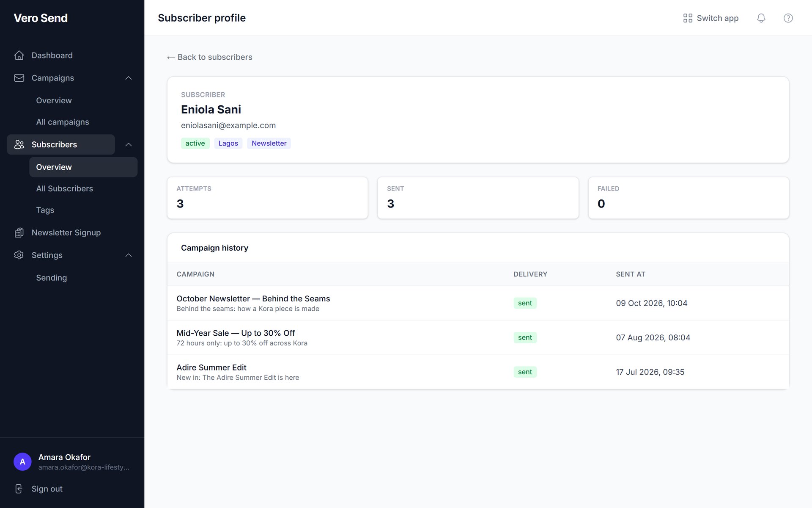Click the Amara Okafor avatar
Viewport: 812px width, 508px height.
22,462
